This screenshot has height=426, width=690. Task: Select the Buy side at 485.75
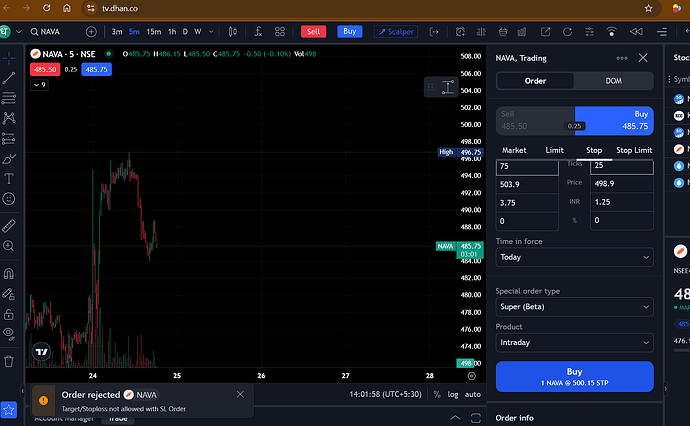point(614,121)
